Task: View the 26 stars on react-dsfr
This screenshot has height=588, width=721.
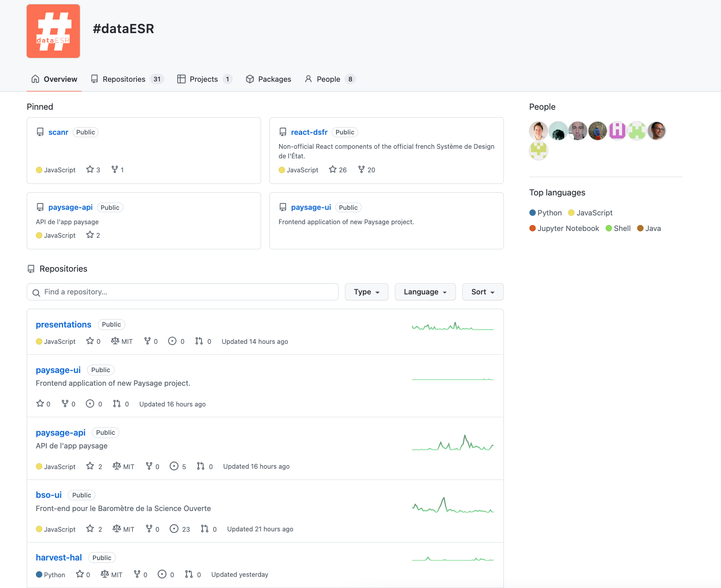Action: (338, 170)
